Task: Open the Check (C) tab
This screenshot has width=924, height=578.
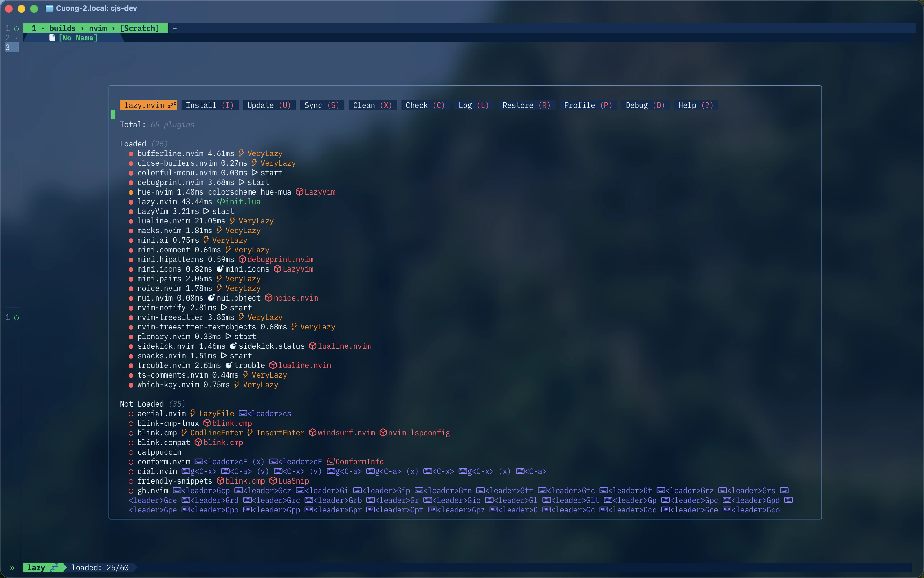Action: (x=425, y=105)
